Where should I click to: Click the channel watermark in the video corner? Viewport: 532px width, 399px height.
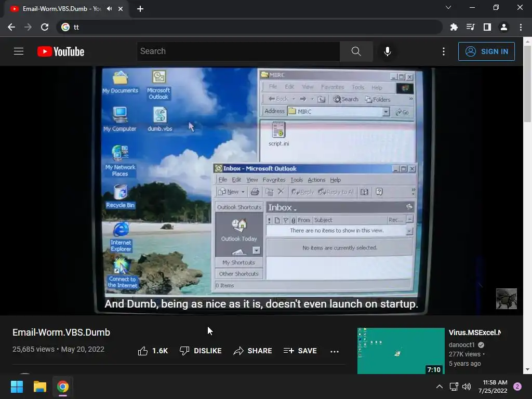pos(506,299)
